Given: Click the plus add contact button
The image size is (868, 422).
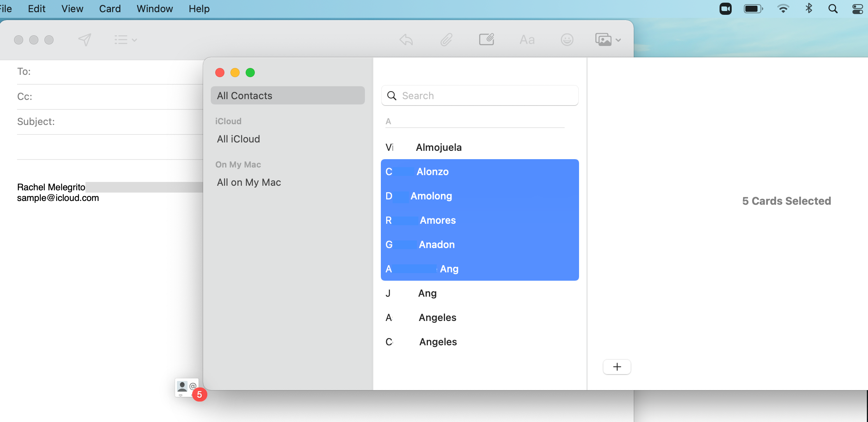Looking at the screenshot, I should tap(617, 367).
